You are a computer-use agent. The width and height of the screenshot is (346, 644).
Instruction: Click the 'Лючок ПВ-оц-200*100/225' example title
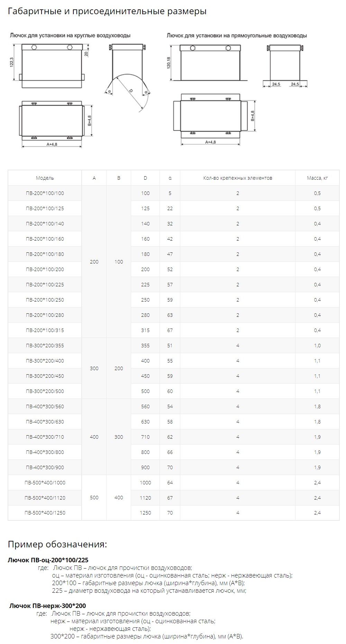pos(48,560)
